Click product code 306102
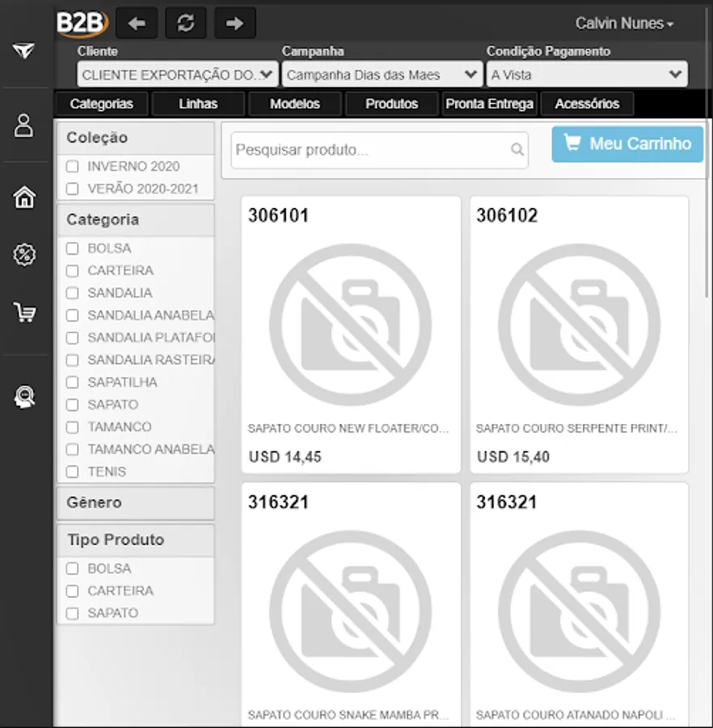The height and width of the screenshot is (728, 713). click(x=507, y=215)
